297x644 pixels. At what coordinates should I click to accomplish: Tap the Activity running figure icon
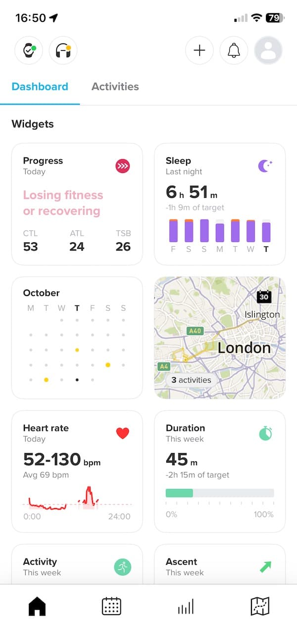122,567
